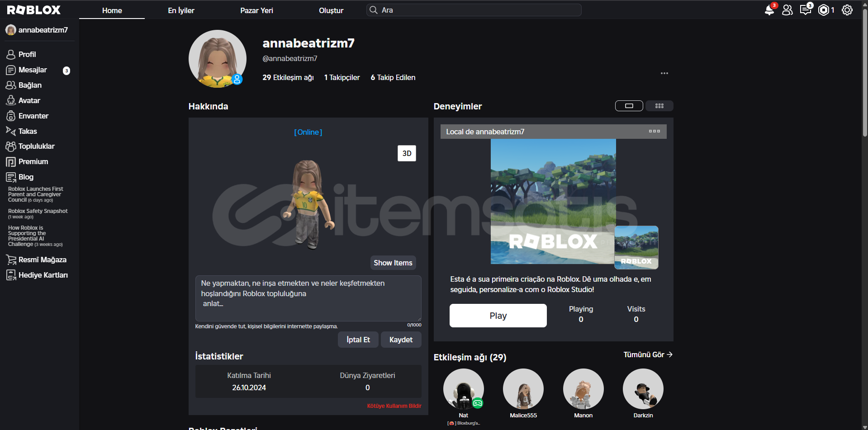Open the Oluştur tab
868x430 pixels.
331,10
